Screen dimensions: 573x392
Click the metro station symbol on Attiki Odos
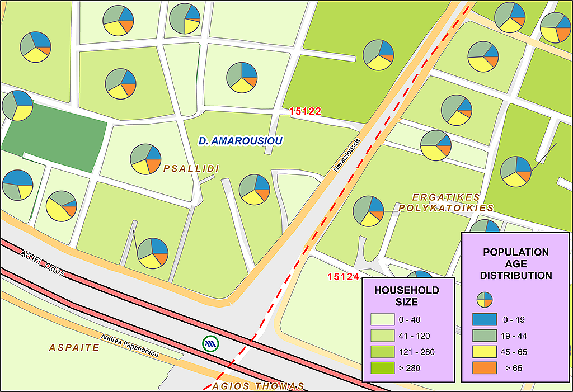(x=210, y=343)
